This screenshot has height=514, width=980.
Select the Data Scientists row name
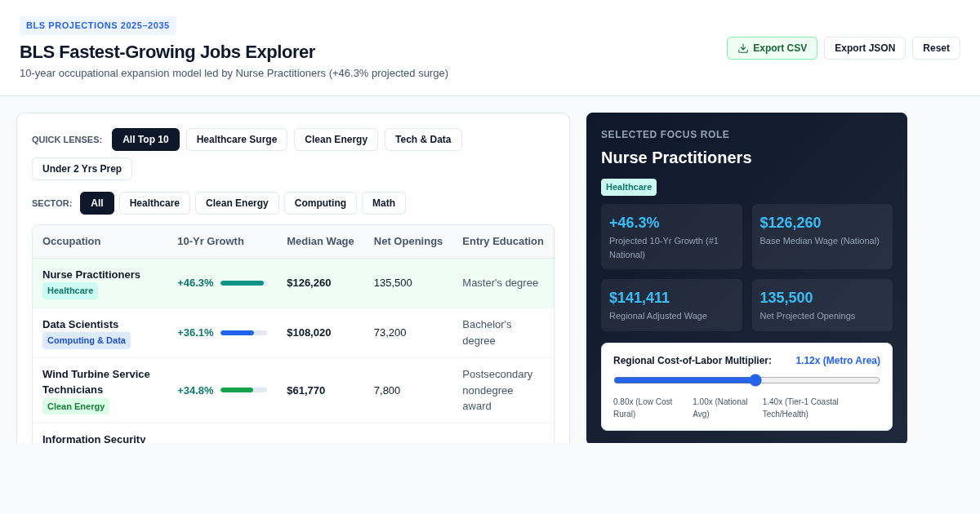tap(80, 324)
